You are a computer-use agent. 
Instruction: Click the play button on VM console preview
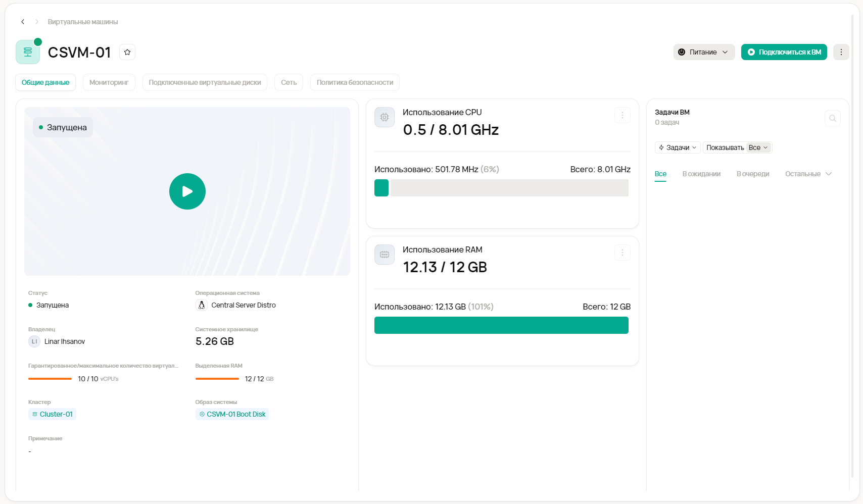[187, 191]
